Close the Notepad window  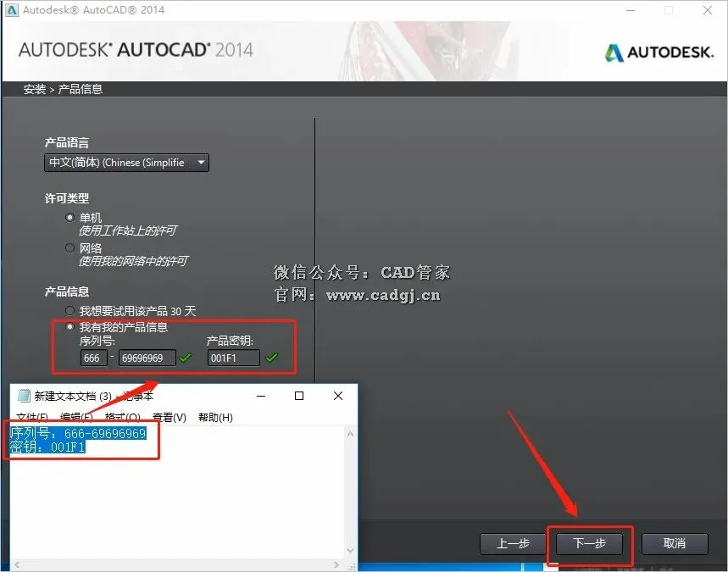point(338,396)
